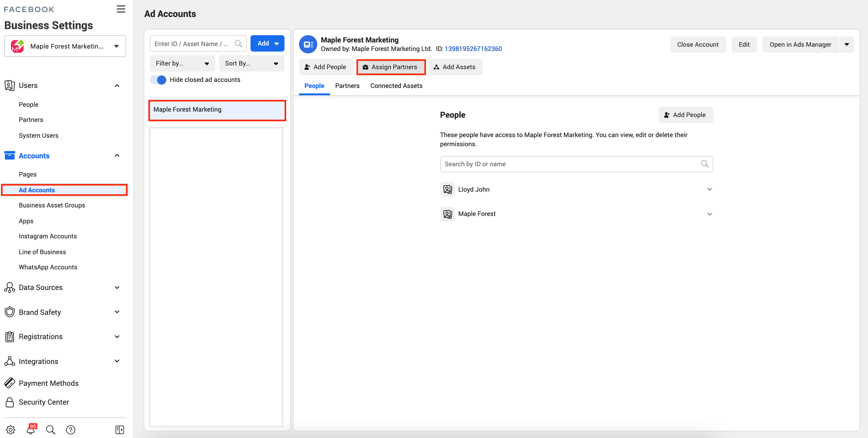Open the Add dropdown button

pyautogui.click(x=267, y=43)
